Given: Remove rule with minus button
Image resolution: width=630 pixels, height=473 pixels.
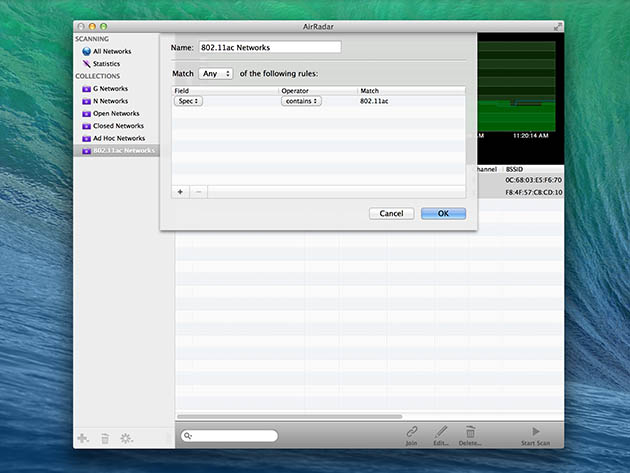Looking at the screenshot, I should [x=198, y=192].
